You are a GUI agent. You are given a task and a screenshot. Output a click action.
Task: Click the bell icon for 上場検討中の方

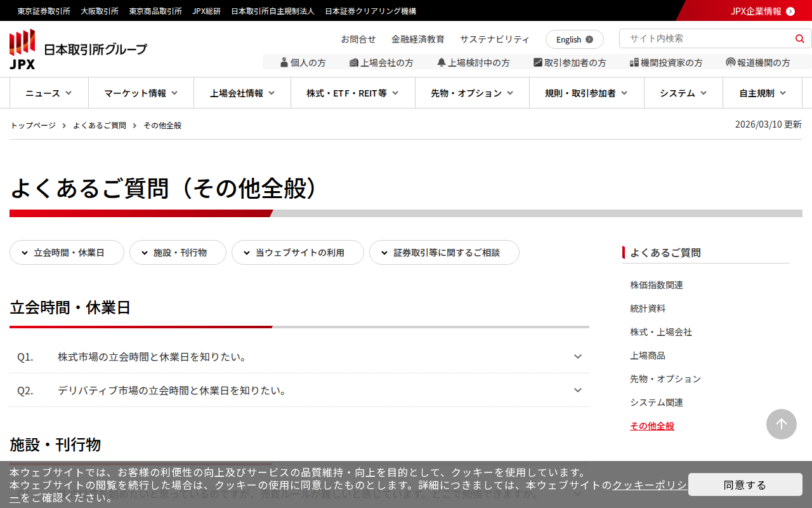click(x=442, y=62)
